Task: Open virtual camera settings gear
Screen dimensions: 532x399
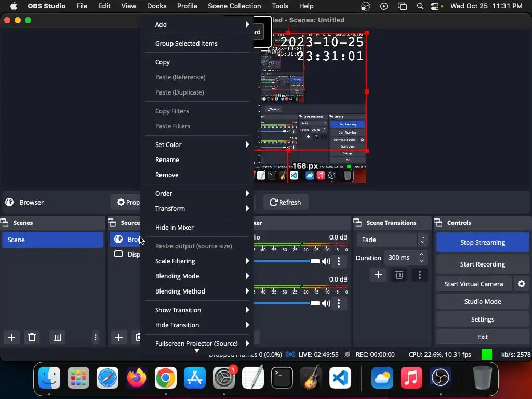Action: pyautogui.click(x=522, y=284)
